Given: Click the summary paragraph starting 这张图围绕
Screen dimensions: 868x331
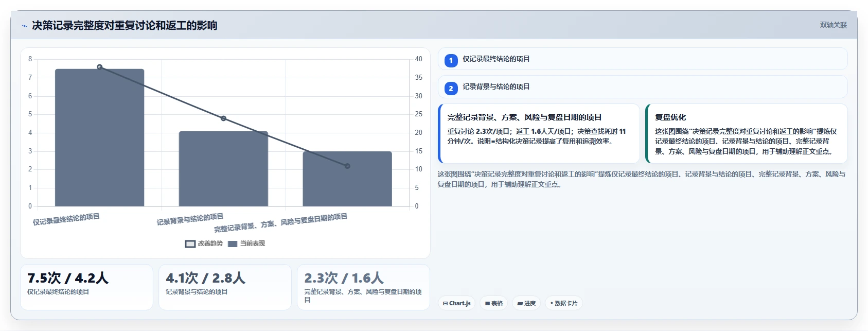Looking at the screenshot, I should click(x=642, y=179).
